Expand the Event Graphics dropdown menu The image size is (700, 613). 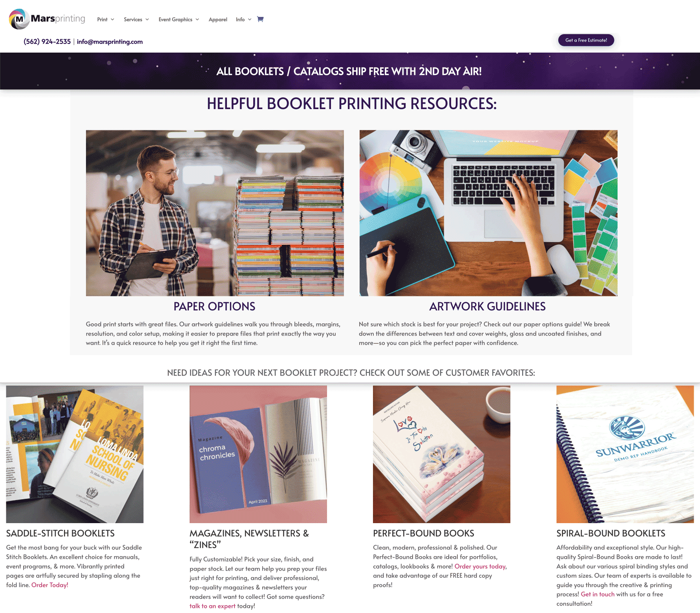point(179,19)
